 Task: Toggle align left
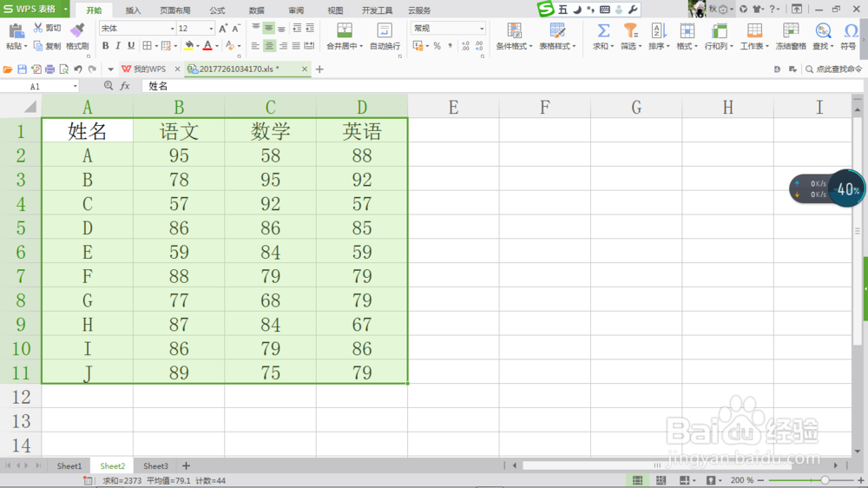255,46
